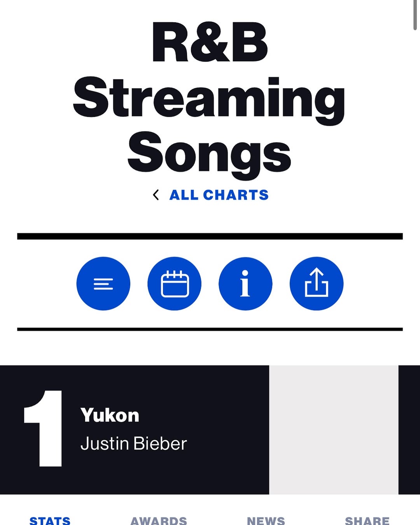Click the R&B word in heading
This screenshot has height=525, width=420.
(210, 42)
